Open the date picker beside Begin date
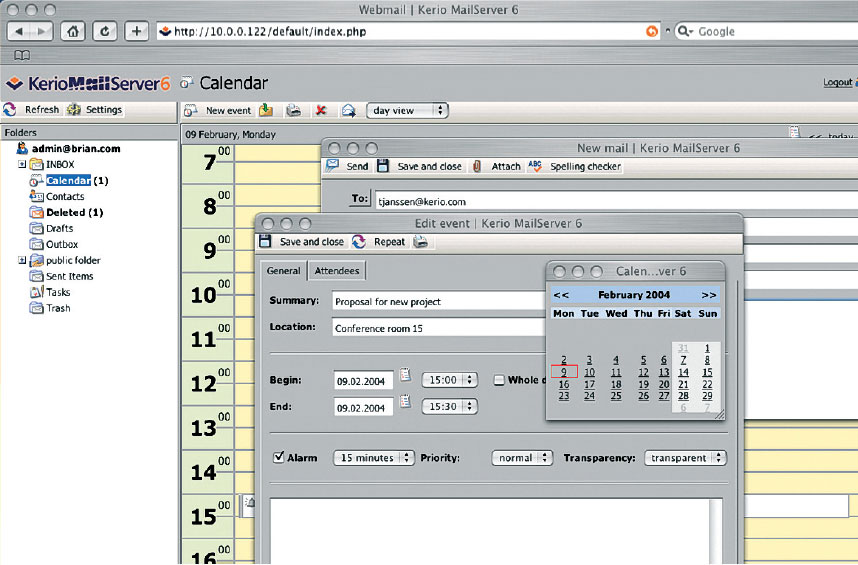This screenshot has height=565, width=858. (x=405, y=375)
